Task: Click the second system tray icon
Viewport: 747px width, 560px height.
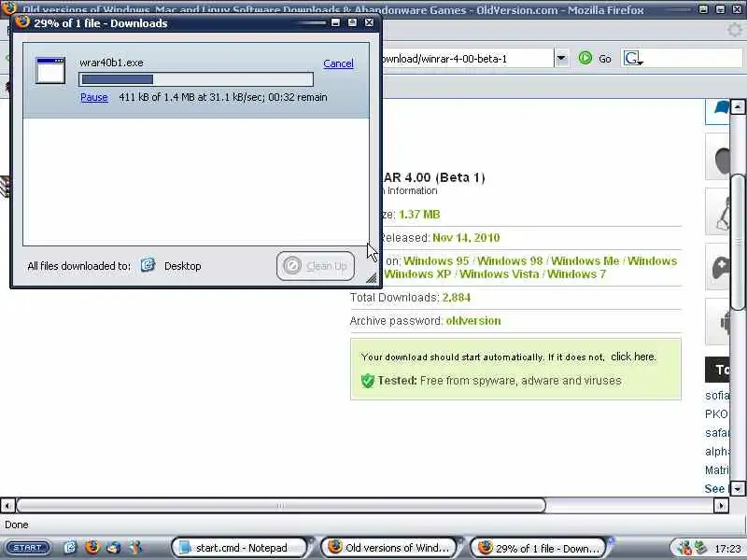Action: (x=700, y=548)
